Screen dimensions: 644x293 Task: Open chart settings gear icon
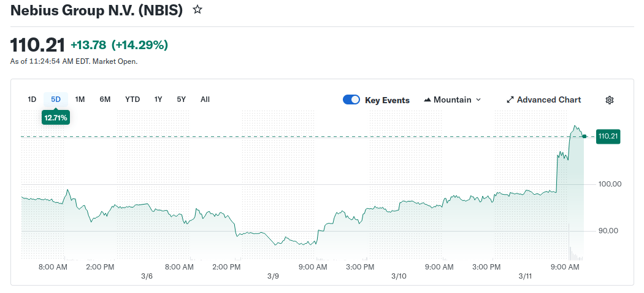click(609, 100)
